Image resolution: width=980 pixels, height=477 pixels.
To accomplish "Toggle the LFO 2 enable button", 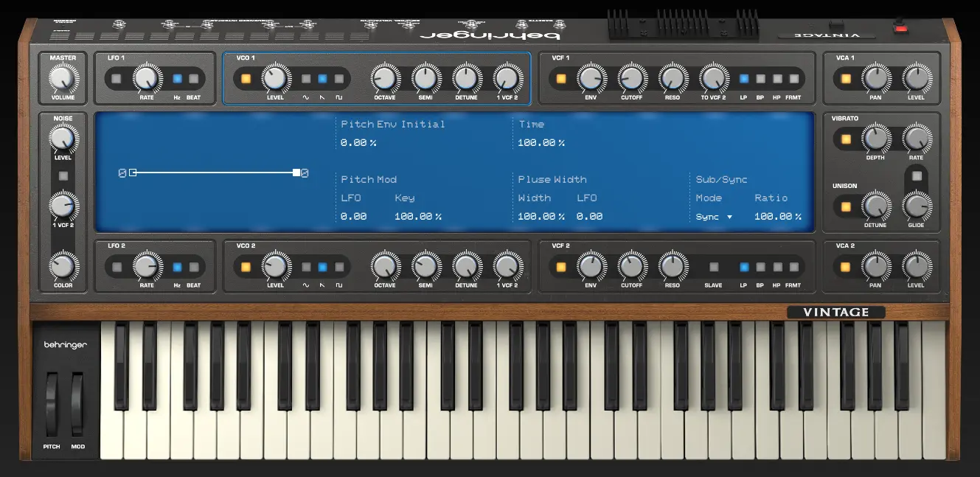I will [x=117, y=267].
